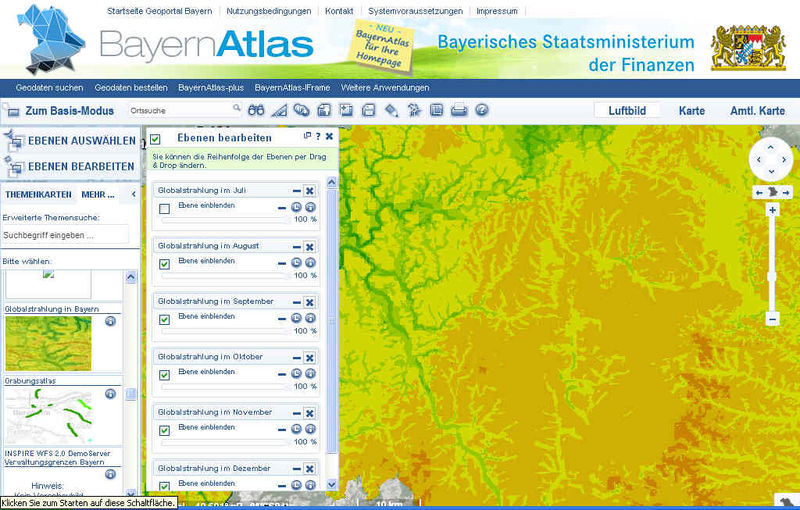The height and width of the screenshot is (510, 800).
Task: Uncheck Ebene einblenden for Globalstrahlung im Oktober
Action: [165, 375]
